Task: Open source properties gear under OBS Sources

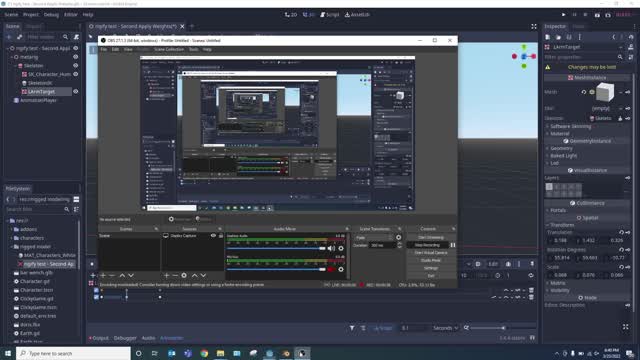Action: [184, 276]
